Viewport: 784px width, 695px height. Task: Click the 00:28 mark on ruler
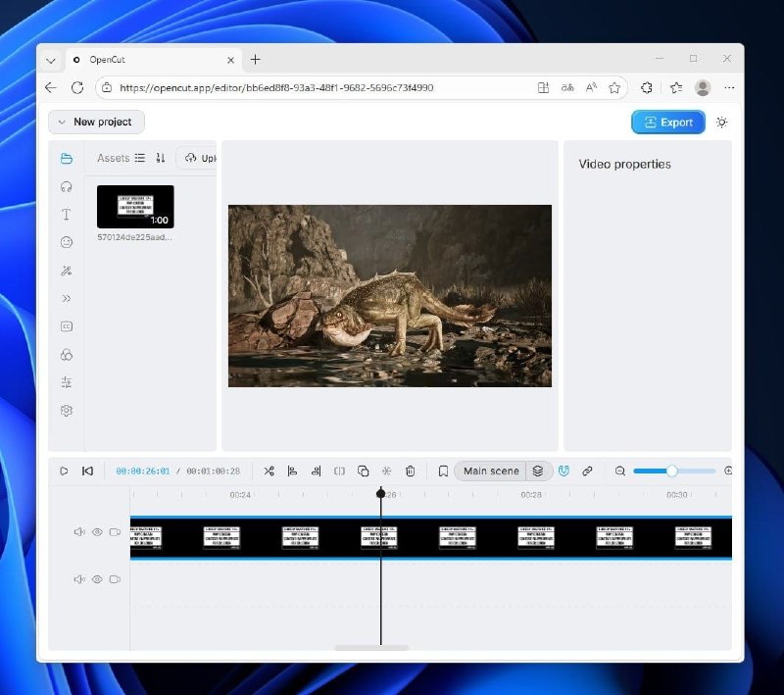coord(531,494)
